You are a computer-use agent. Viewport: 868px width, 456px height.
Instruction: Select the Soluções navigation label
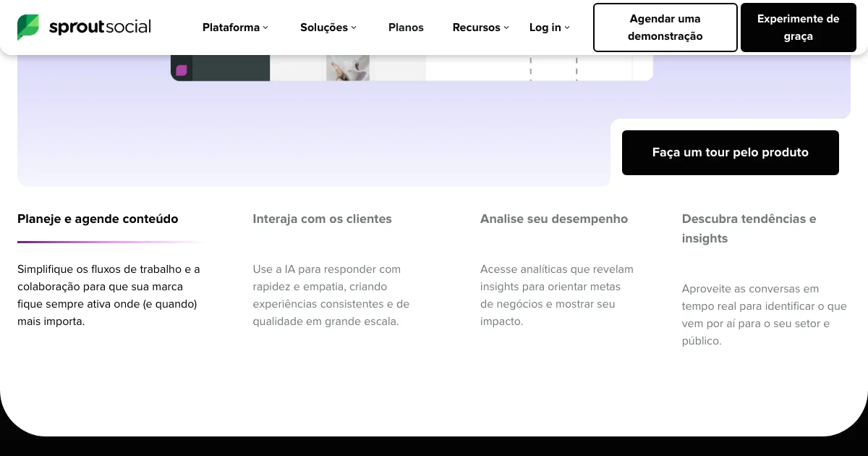coord(323,28)
